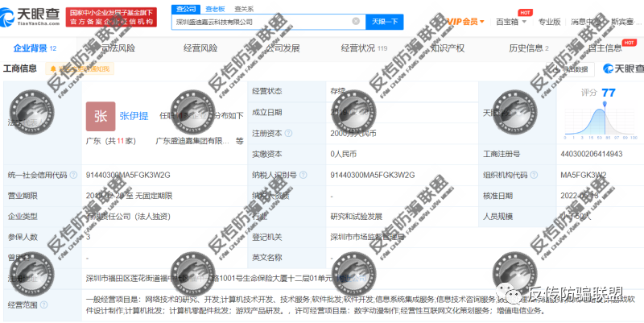Viewport: 644px width, 323px height.
Task: Click the help icon beside 纳税人识别号
Action: tap(303, 175)
